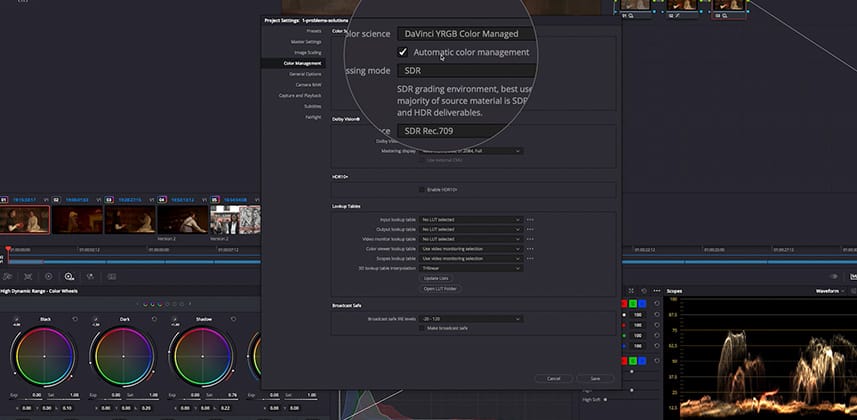Click the Dark zone color wheel center
Viewport: 857px width, 420px height.
pos(124,357)
